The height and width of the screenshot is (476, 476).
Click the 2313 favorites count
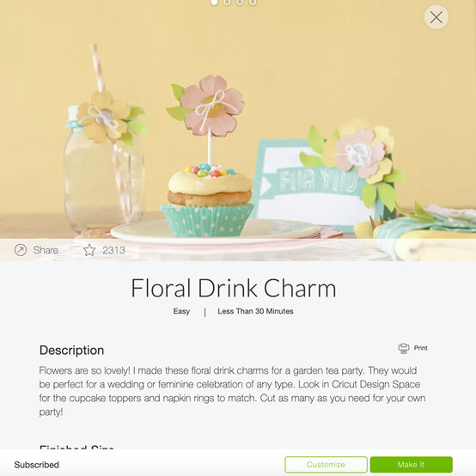coord(113,250)
